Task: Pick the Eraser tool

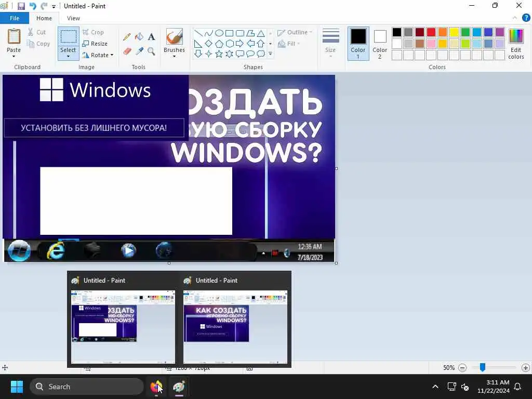Action: [x=127, y=51]
